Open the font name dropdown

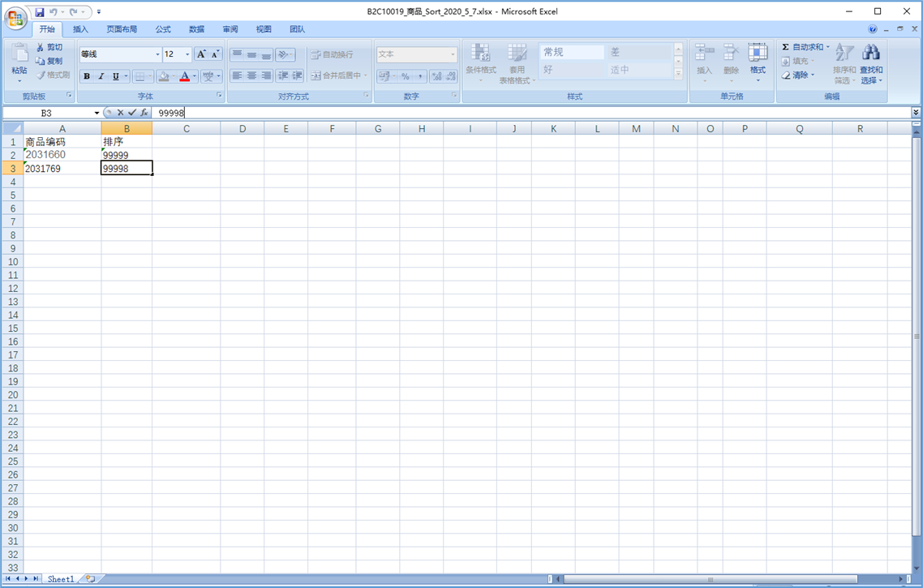pyautogui.click(x=158, y=54)
